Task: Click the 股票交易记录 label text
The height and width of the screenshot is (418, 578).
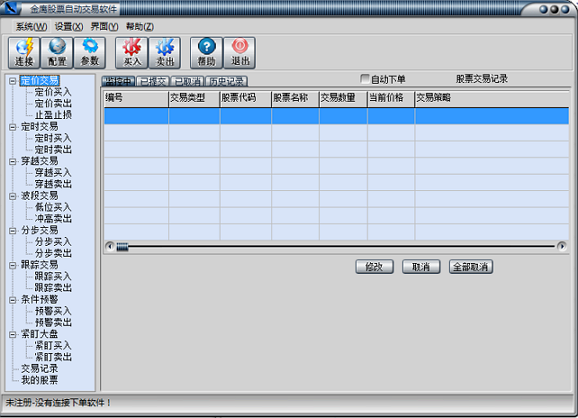Action: tap(482, 79)
